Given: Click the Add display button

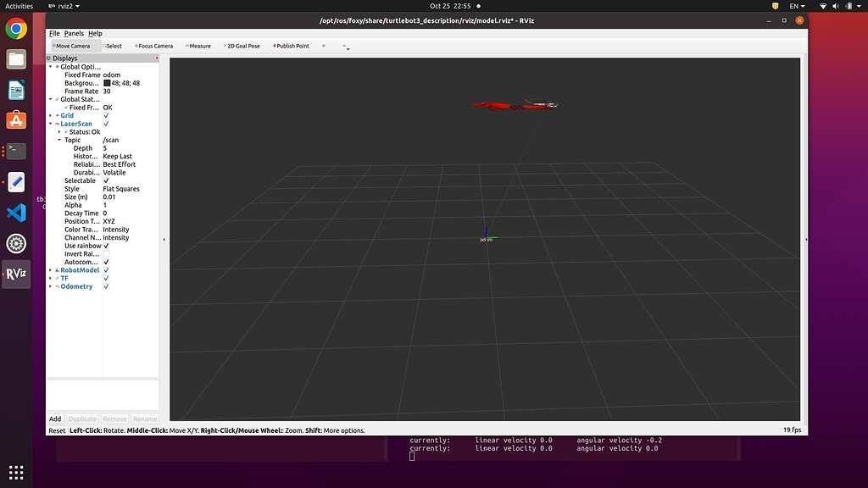Looking at the screenshot, I should tap(55, 419).
